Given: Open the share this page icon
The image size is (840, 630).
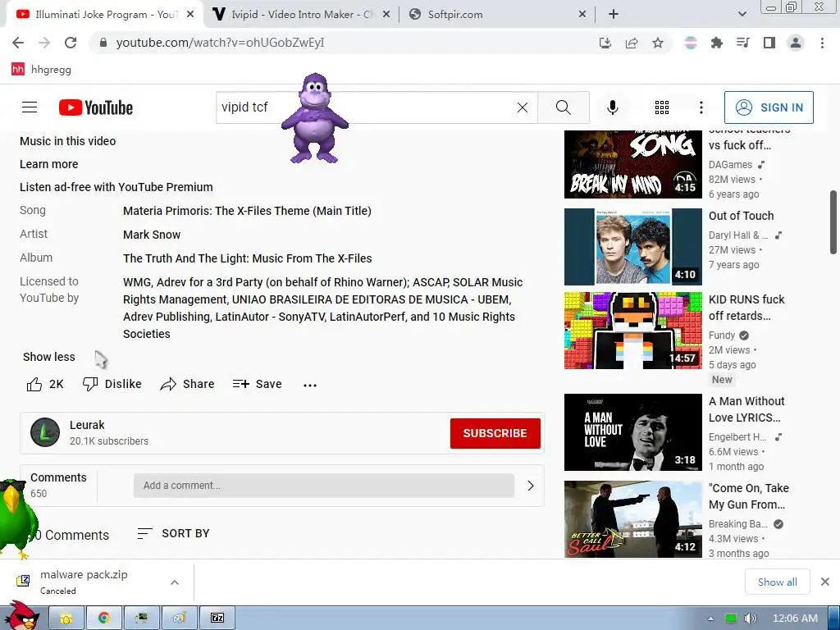Looking at the screenshot, I should tap(632, 43).
